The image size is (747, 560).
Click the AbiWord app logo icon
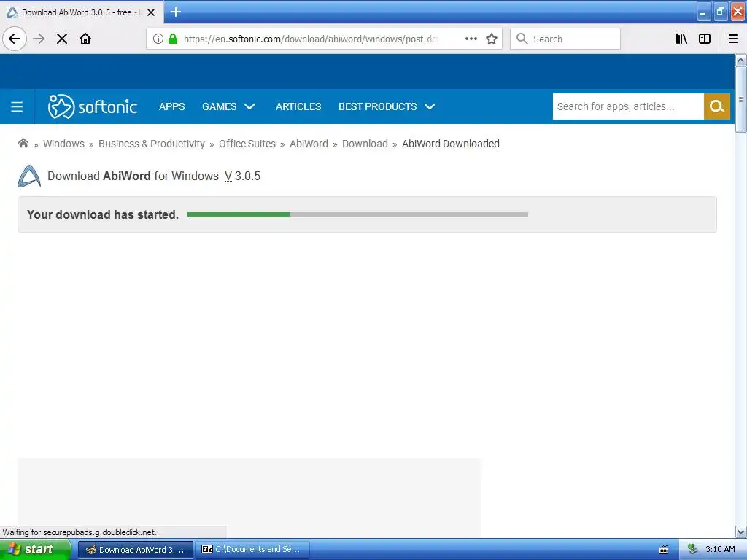(x=29, y=176)
